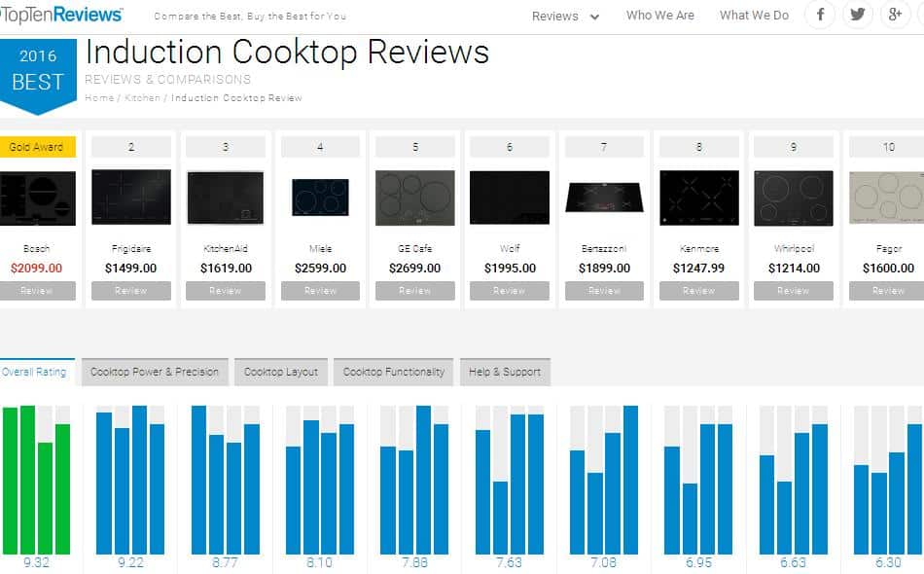Open the Facebook social icon

click(820, 15)
